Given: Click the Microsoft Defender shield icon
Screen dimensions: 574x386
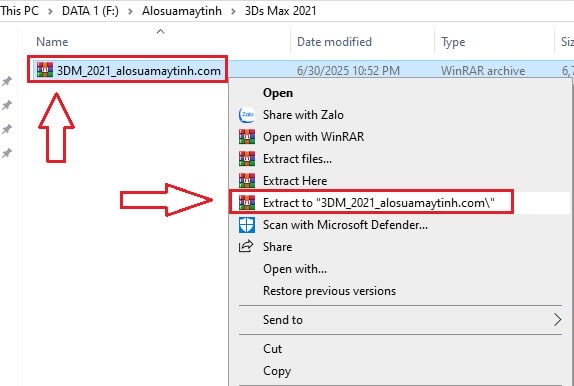Looking at the screenshot, I should pos(247,225).
